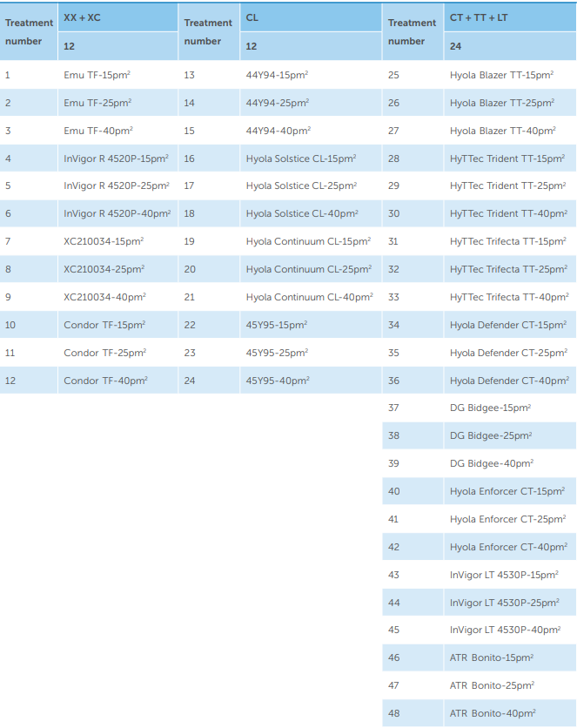The height and width of the screenshot is (728, 577).
Task: Click 'Hyola Blazer TT-25pm²' cell
Action: click(x=510, y=103)
